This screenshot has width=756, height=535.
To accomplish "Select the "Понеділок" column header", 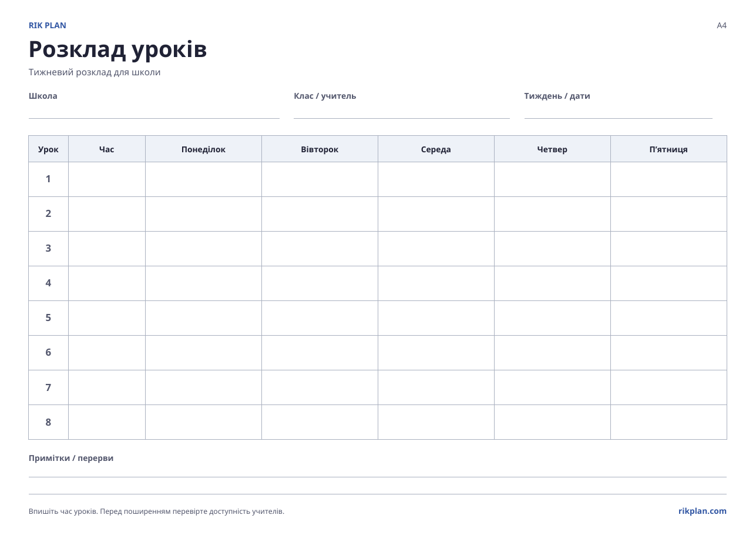I will click(203, 149).
